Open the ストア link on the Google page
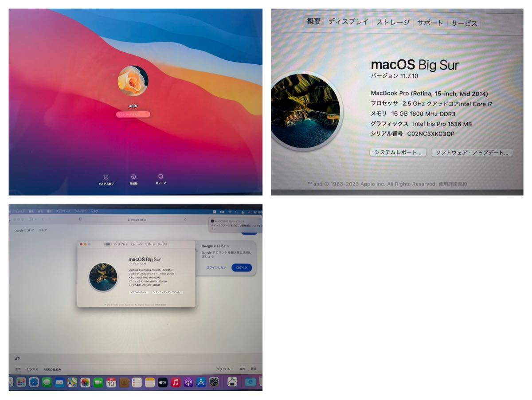 pyautogui.click(x=43, y=231)
